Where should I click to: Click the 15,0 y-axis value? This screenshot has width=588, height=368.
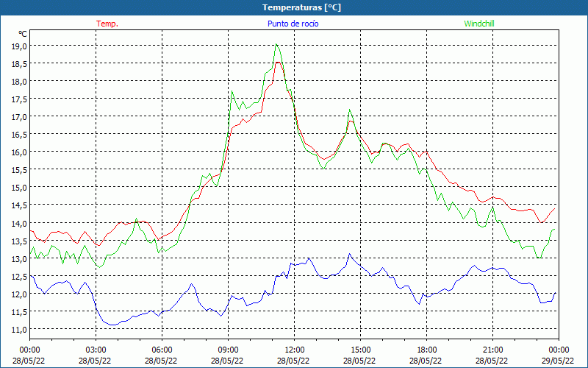(19, 187)
